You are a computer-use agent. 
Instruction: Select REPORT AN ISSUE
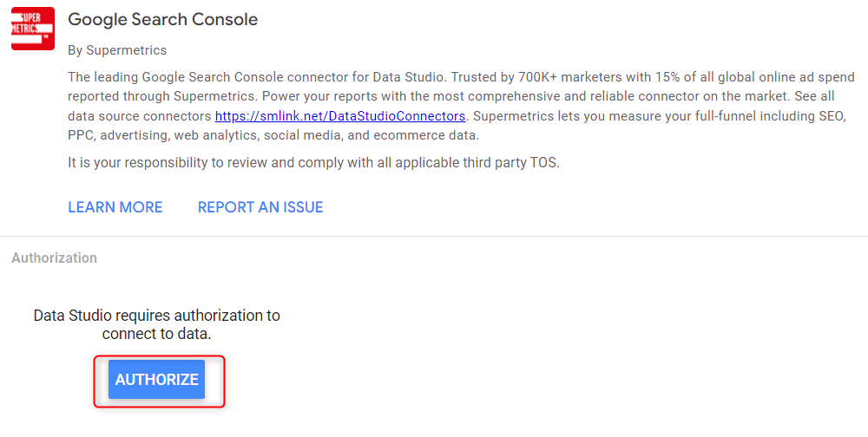point(260,207)
